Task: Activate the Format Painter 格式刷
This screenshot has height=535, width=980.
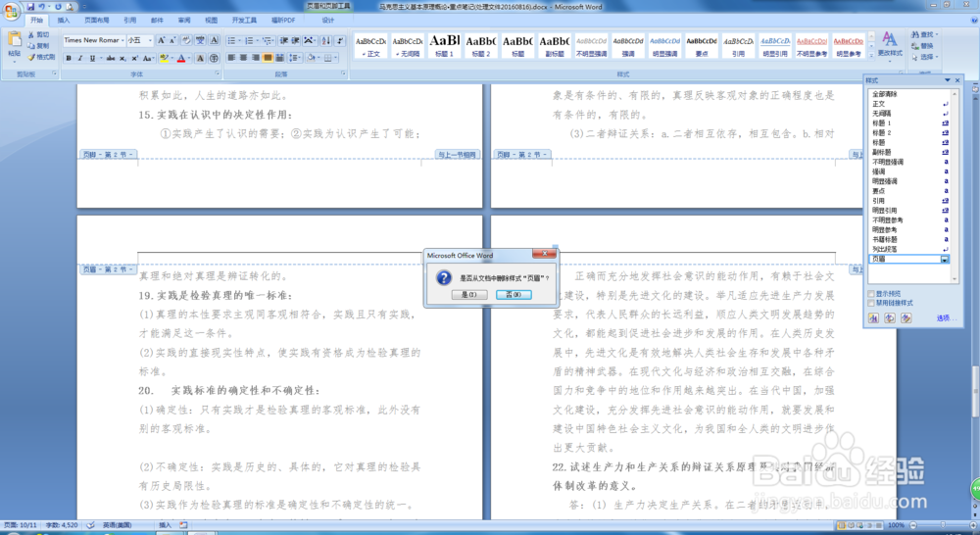Action: point(41,57)
